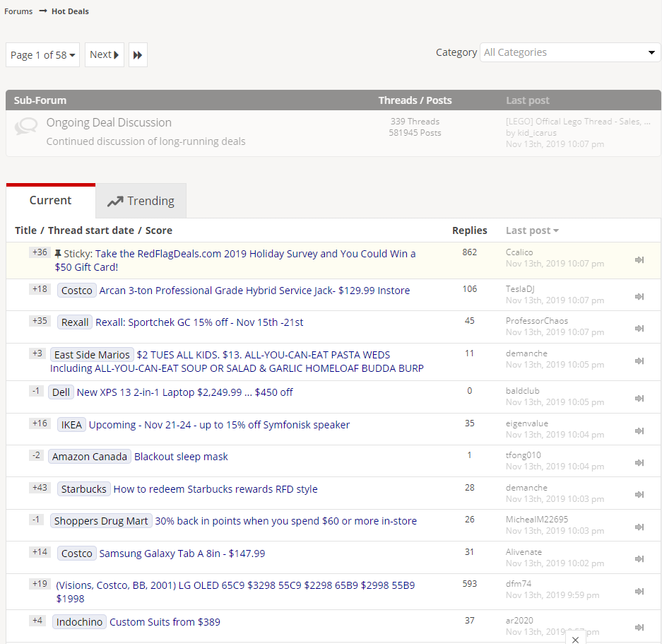Viewport: 662px width, 644px height.
Task: Jump to last post in Rexall Sportchek thread
Action: [x=639, y=328]
